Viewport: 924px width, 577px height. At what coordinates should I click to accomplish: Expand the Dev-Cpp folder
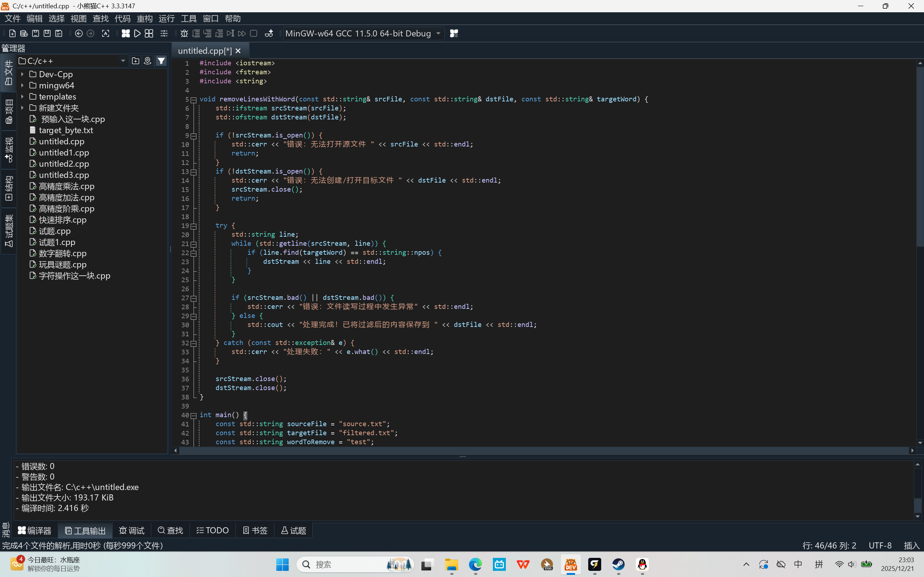(x=22, y=74)
